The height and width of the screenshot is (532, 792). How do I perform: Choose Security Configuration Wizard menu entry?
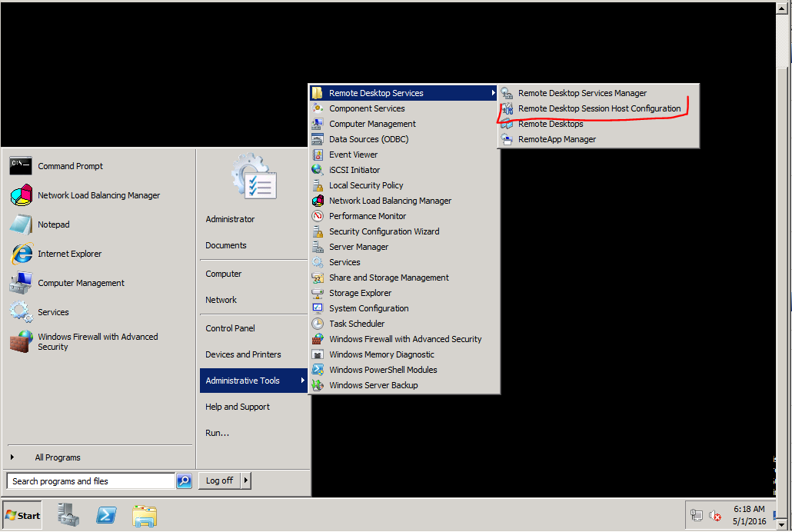tap(404, 231)
